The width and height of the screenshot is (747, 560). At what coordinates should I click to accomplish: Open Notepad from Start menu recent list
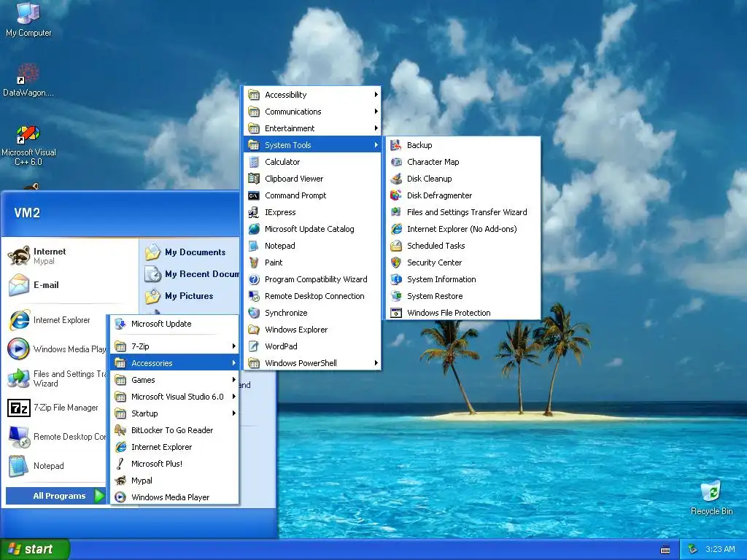(55, 466)
